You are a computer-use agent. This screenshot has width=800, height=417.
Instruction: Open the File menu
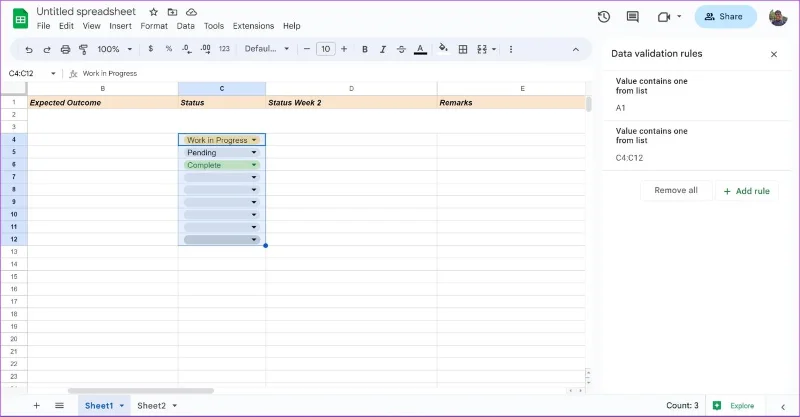click(43, 26)
